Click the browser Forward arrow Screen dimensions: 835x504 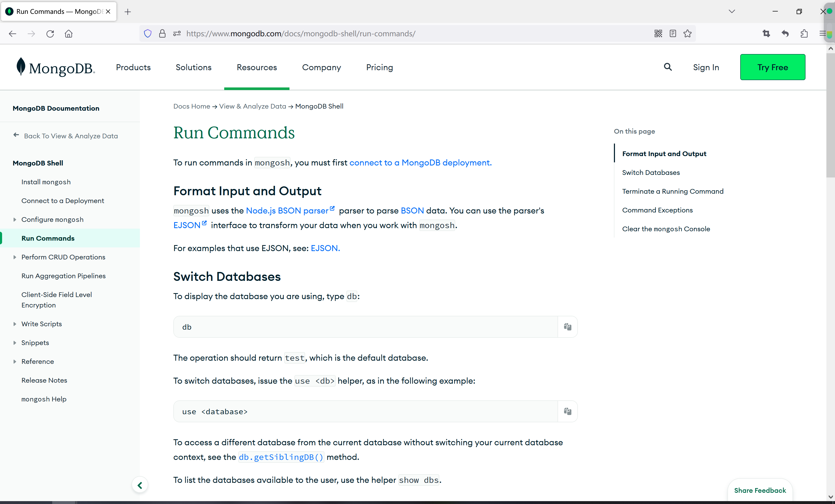pyautogui.click(x=31, y=34)
